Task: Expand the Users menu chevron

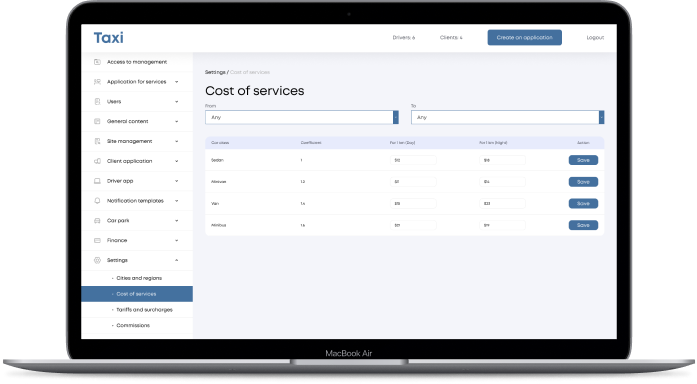Action: pos(176,101)
